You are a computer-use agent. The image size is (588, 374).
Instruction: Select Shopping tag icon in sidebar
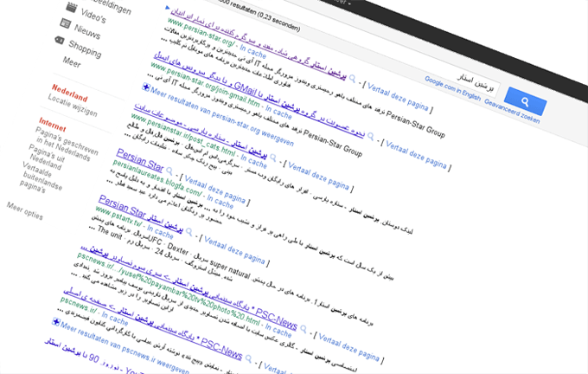coord(60,40)
